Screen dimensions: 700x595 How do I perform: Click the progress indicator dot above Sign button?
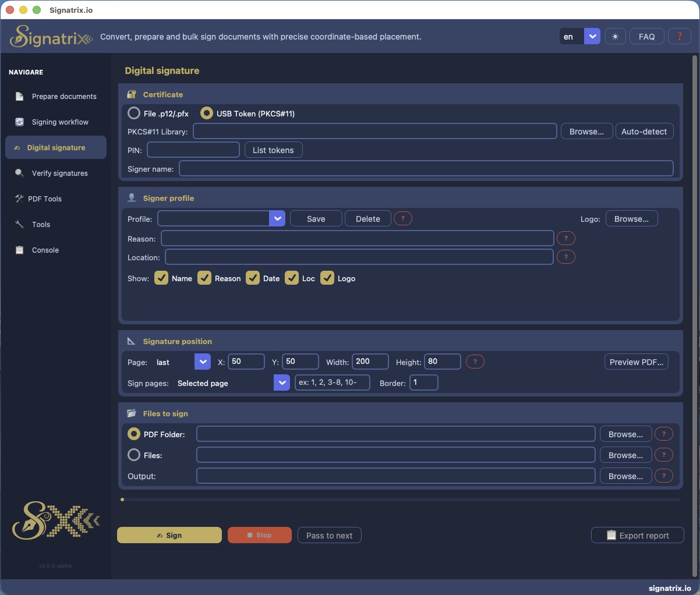point(122,499)
